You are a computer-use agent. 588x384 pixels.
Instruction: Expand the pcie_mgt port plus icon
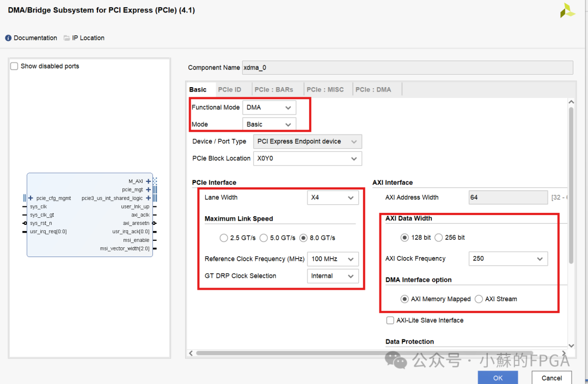click(x=149, y=190)
